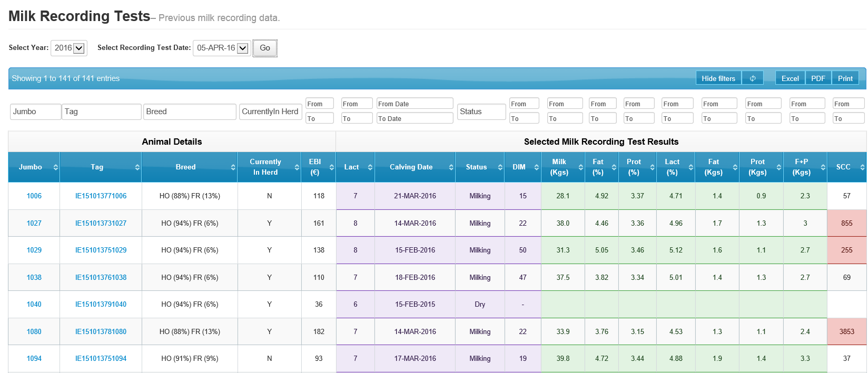This screenshot has height=373, width=868.
Task: Export table as PDF
Action: 818,78
